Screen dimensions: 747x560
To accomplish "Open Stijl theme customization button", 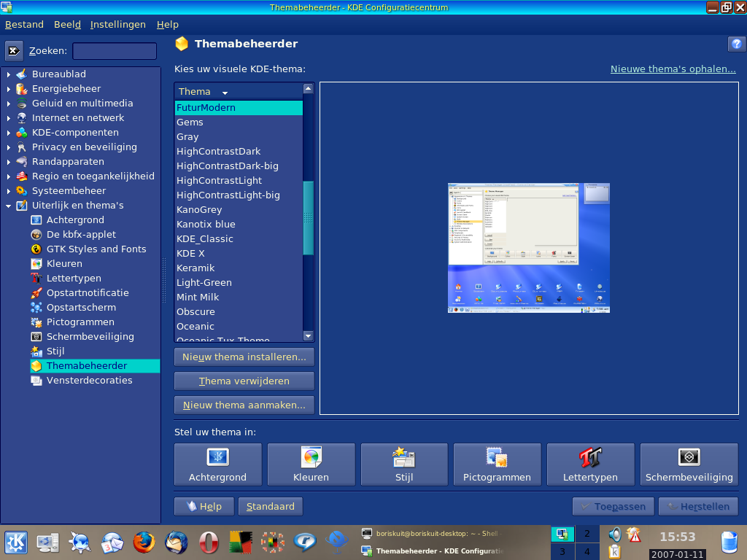I will tap(404, 464).
